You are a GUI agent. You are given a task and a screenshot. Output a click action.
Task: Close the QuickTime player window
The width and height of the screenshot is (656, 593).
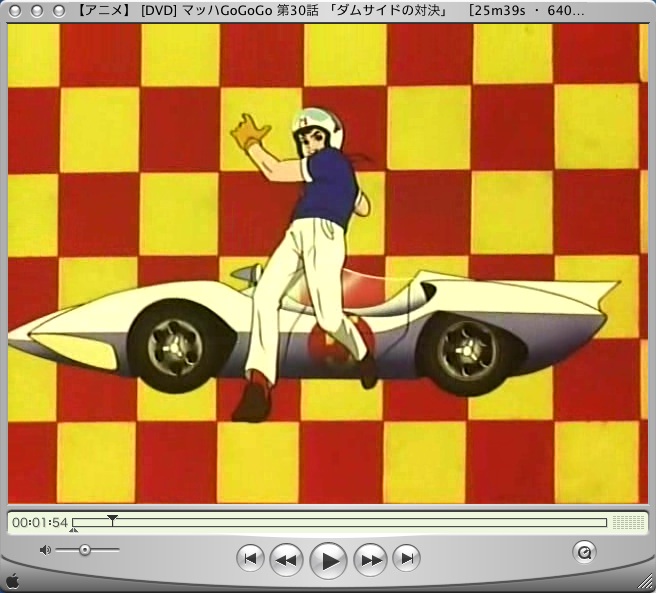pos(15,10)
